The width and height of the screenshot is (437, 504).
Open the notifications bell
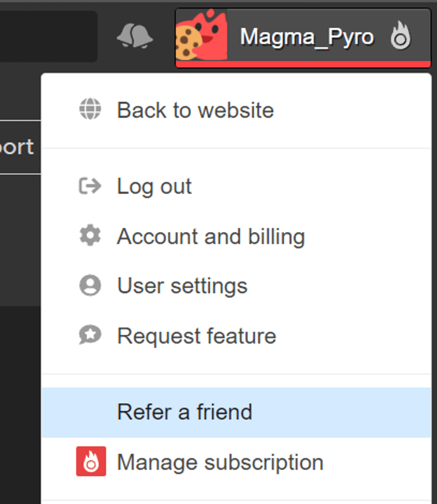click(x=135, y=36)
